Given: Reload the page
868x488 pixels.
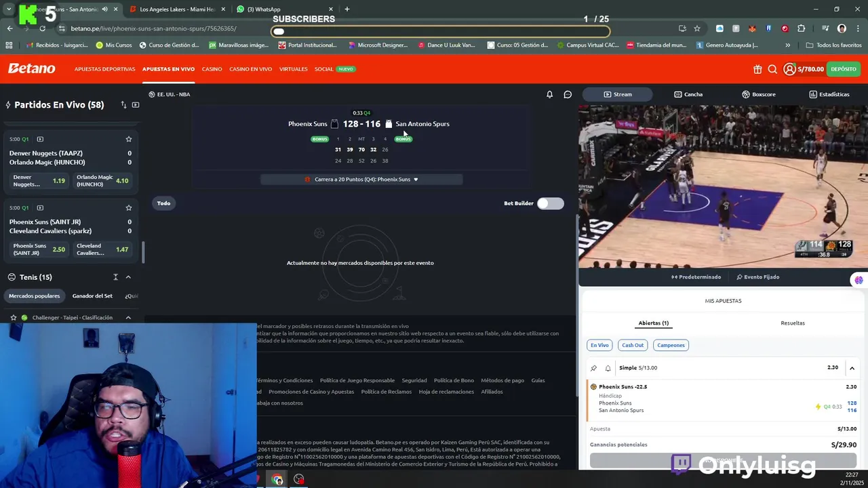Looking at the screenshot, I should 42,28.
